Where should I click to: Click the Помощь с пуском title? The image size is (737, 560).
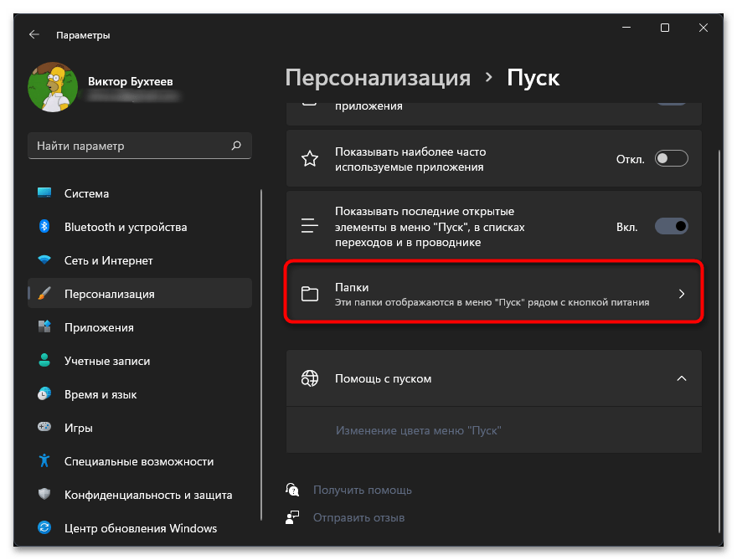[x=383, y=378]
